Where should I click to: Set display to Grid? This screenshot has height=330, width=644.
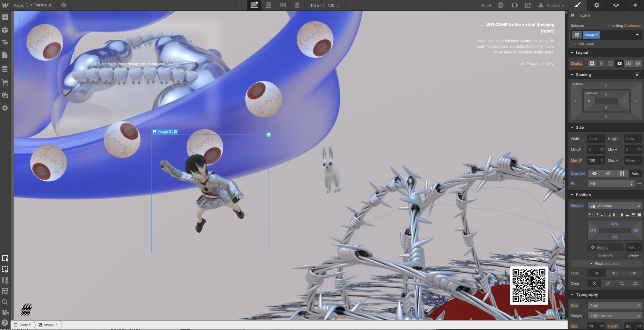610,64
